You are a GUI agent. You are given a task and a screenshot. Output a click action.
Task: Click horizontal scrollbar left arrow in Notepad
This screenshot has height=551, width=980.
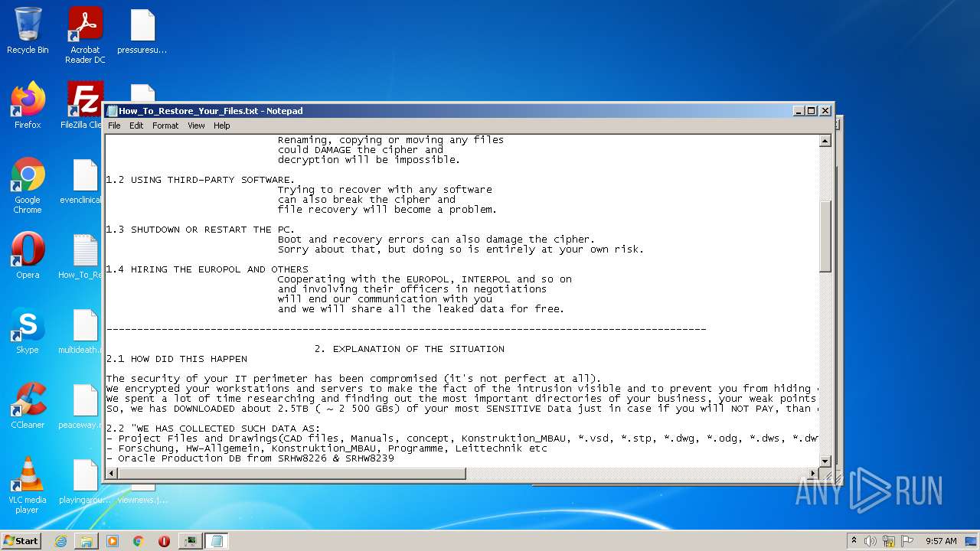[x=112, y=473]
